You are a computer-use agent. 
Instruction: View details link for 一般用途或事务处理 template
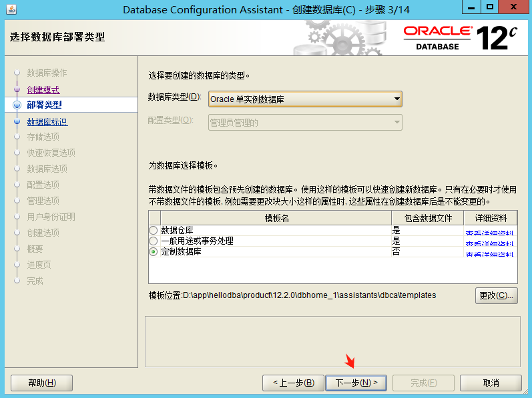pos(489,243)
